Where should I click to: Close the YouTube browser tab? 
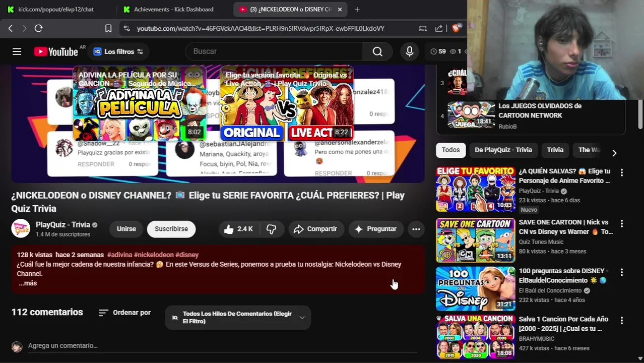[340, 9]
